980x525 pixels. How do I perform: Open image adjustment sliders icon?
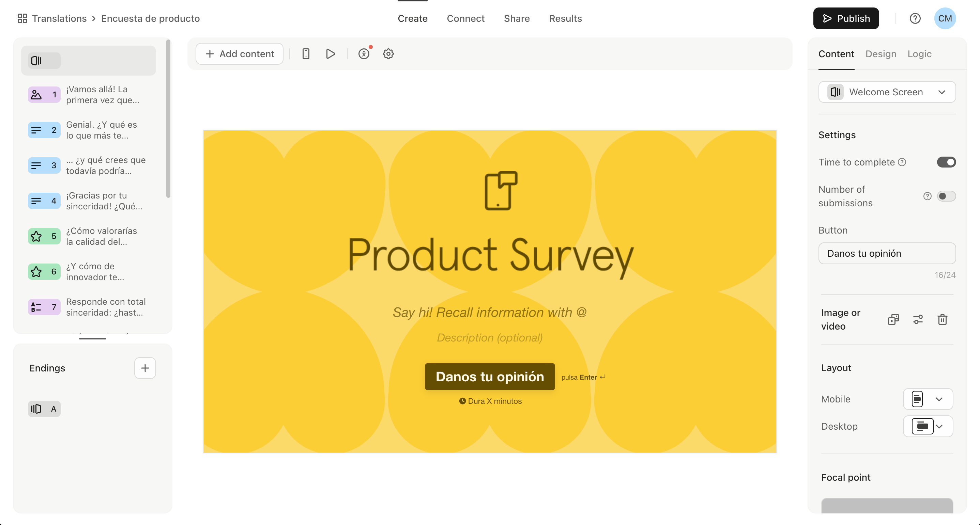point(918,319)
